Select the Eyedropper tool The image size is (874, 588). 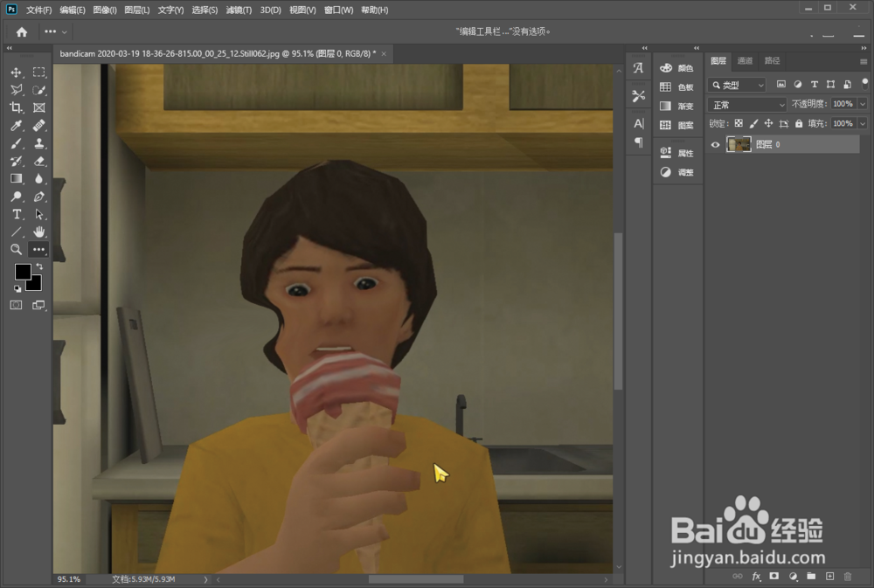16,126
